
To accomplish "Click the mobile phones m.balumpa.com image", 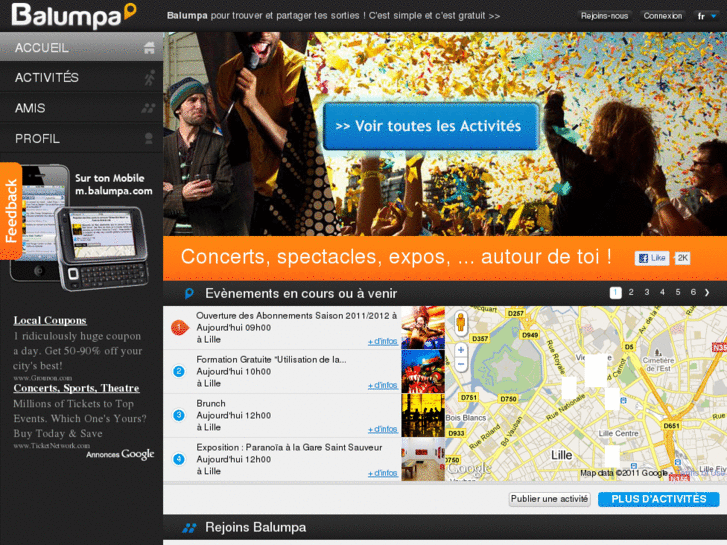I will point(81,227).
